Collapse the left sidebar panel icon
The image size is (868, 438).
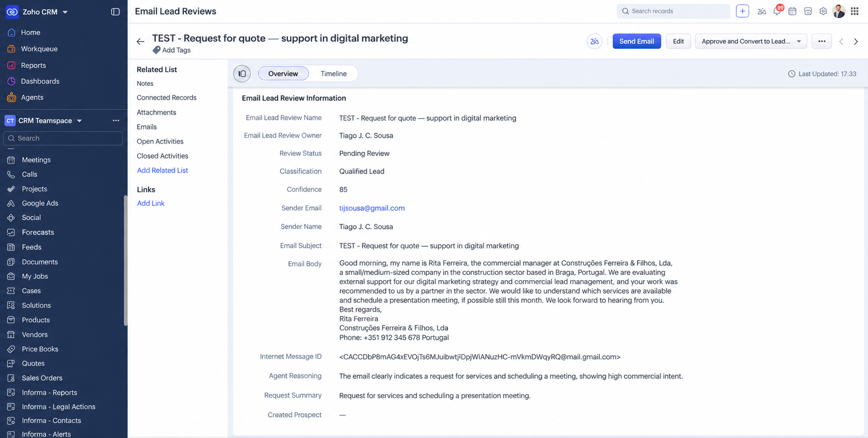(116, 11)
